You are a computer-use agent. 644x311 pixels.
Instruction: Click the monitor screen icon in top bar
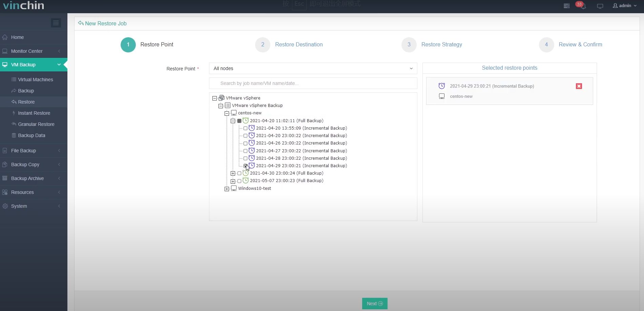click(600, 6)
